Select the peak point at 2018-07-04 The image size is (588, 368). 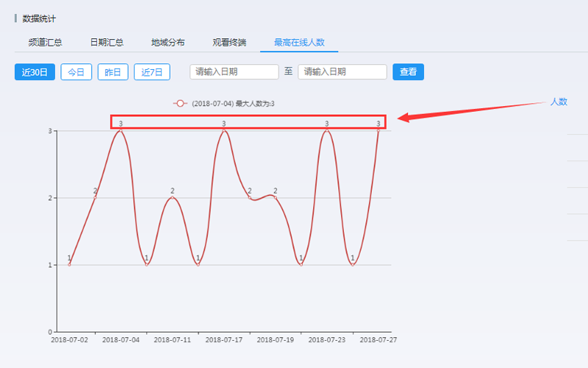coord(121,131)
